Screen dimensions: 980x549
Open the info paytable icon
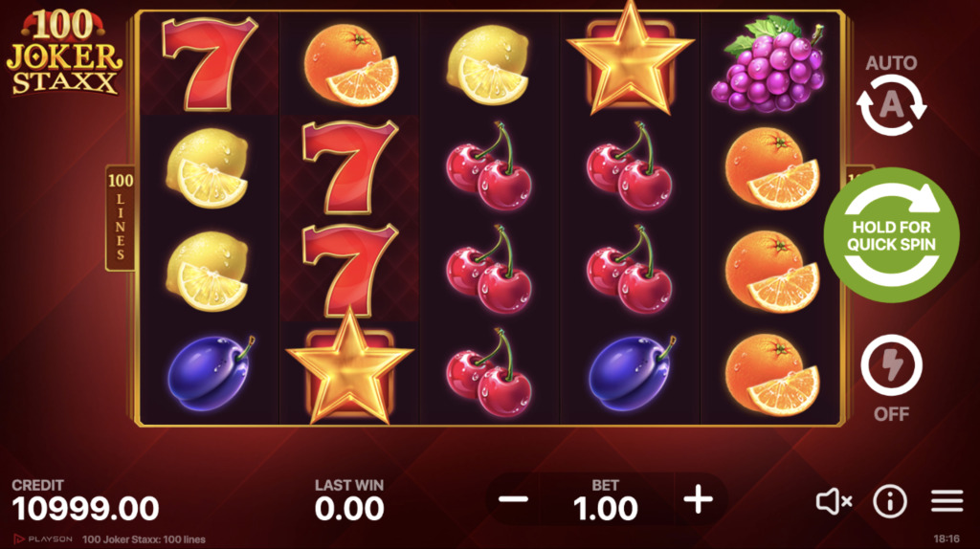tap(890, 501)
